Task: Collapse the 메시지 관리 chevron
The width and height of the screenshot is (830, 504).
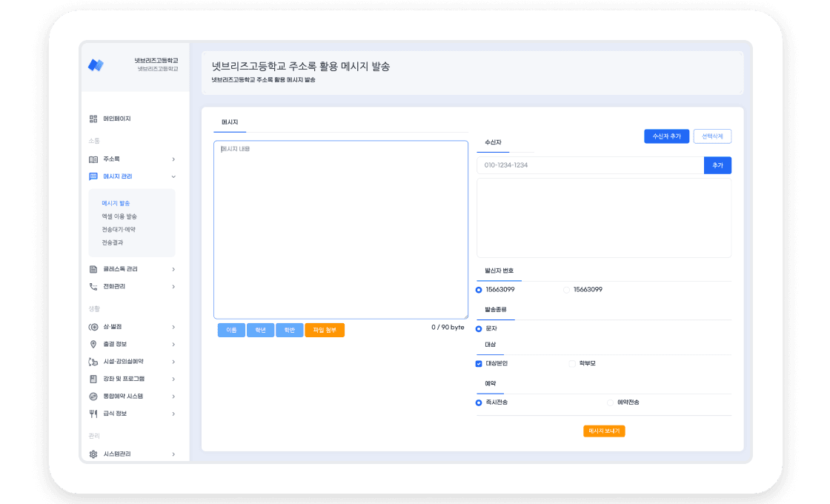Action: click(x=173, y=176)
